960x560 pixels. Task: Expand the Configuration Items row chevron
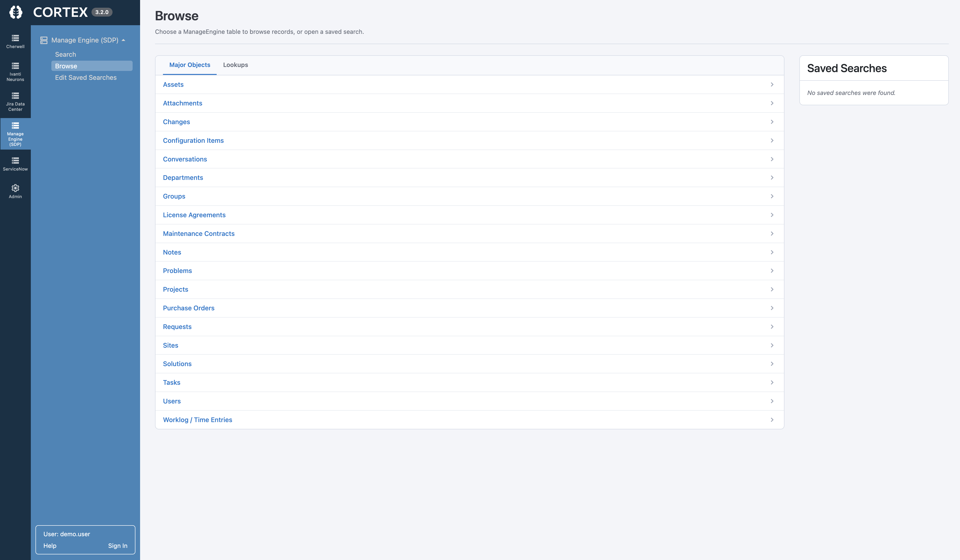click(x=772, y=140)
